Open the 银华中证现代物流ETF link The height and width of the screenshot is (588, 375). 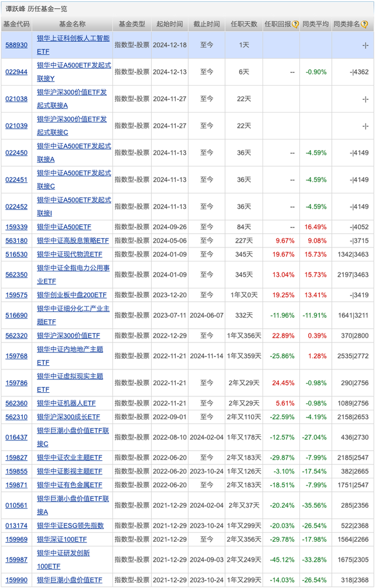click(x=69, y=254)
